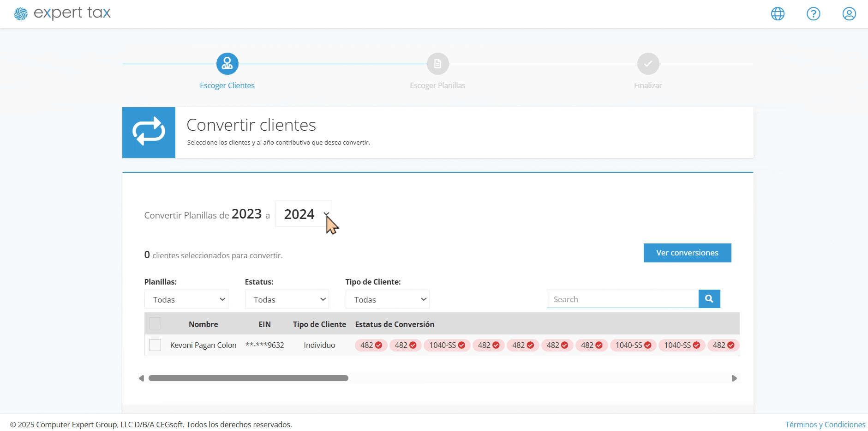Image resolution: width=868 pixels, height=431 pixels.
Task: Click the Escoger Clientes step icon
Action: click(x=227, y=64)
